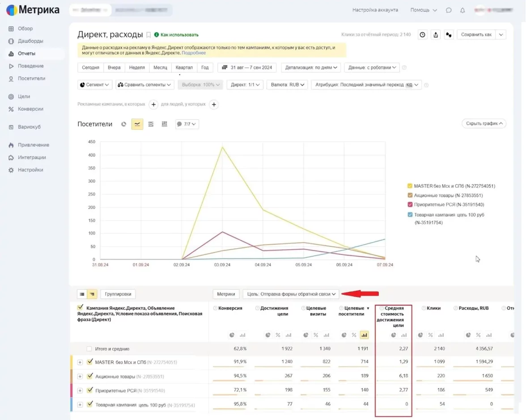Expand the Приоритетные РСЯ campaign row
526x420 pixels.
[80, 390]
